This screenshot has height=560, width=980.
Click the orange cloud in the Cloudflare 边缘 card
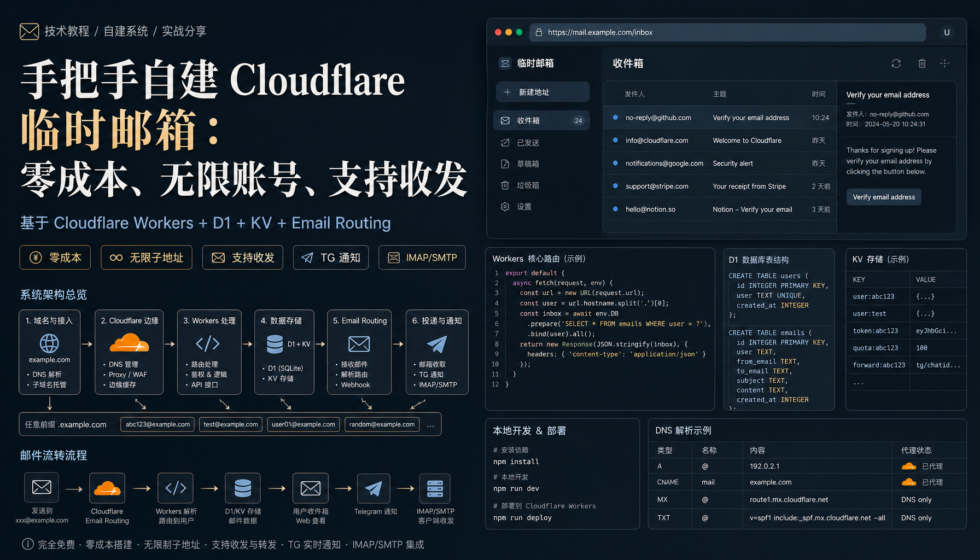129,343
